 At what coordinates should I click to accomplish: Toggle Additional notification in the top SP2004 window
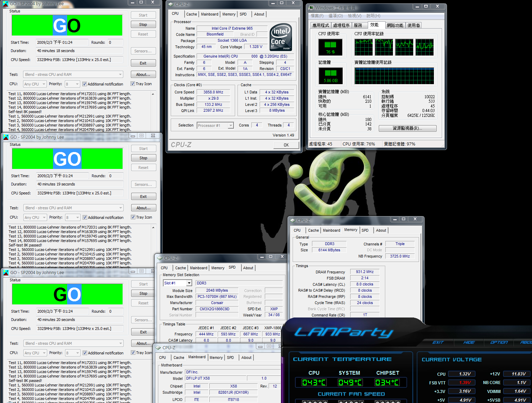tap(84, 84)
